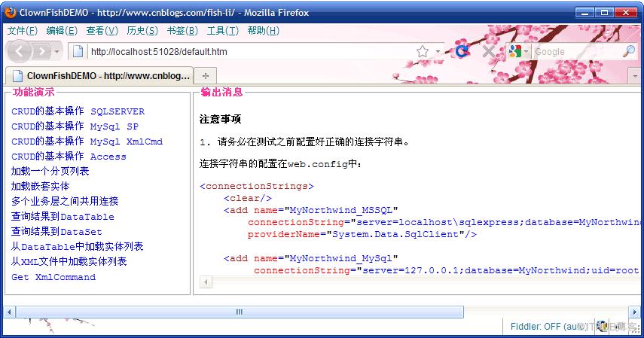Open CRUD的基本操作 SQLSERVER link
This screenshot has height=338, width=644.
(x=78, y=111)
